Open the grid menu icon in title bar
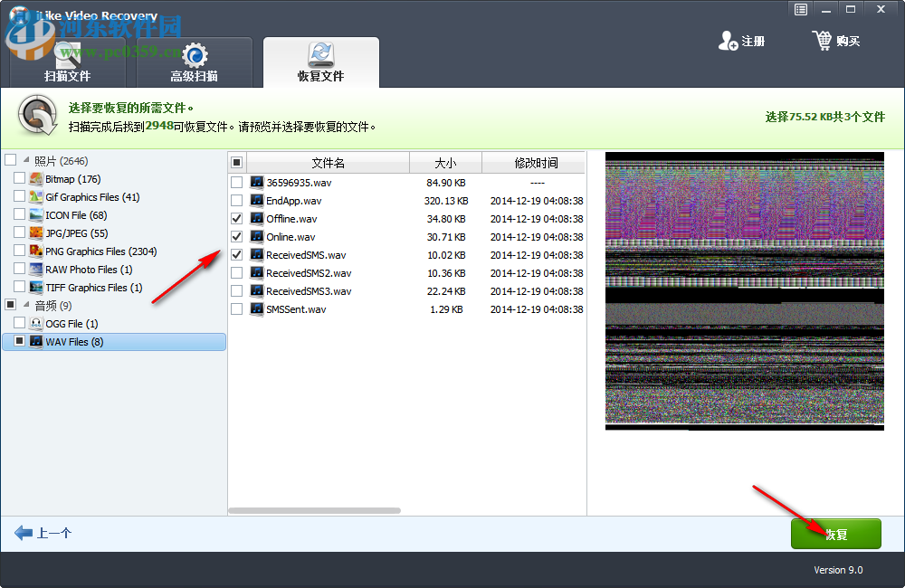The image size is (905, 588). (801, 9)
